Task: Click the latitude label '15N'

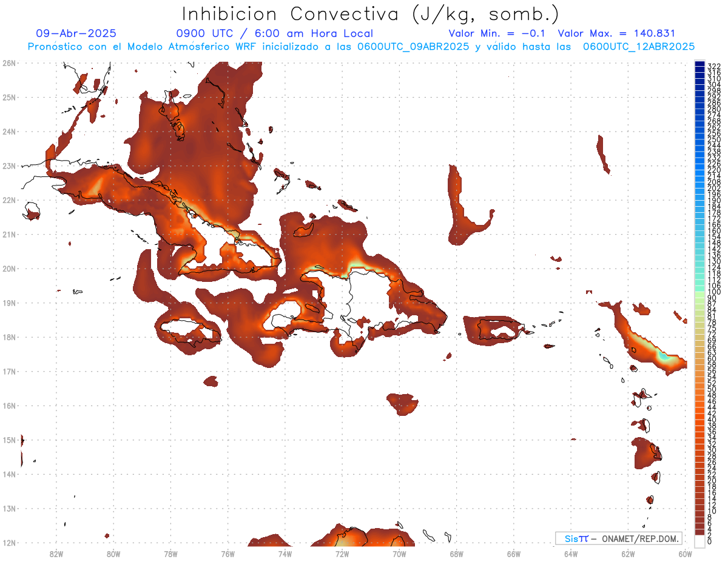Action: tap(9, 440)
